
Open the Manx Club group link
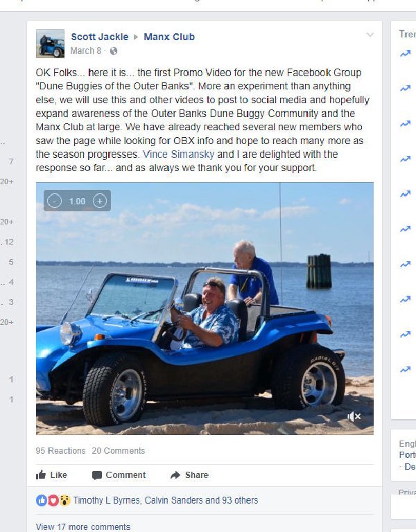[169, 37]
